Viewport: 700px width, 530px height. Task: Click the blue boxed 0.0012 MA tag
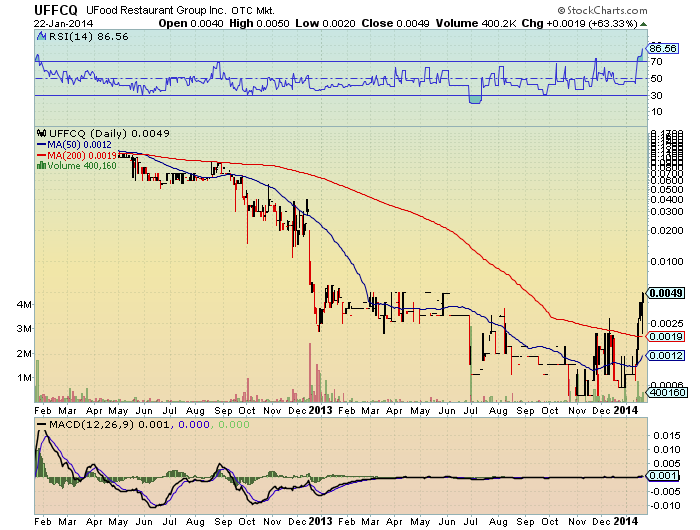tap(666, 355)
